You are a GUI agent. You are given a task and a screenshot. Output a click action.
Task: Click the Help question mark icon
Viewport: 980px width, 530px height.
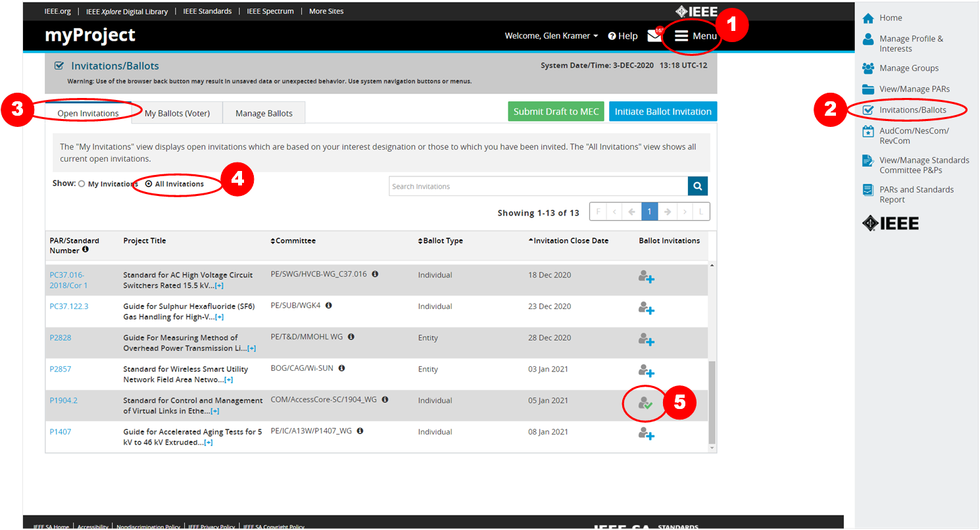612,36
